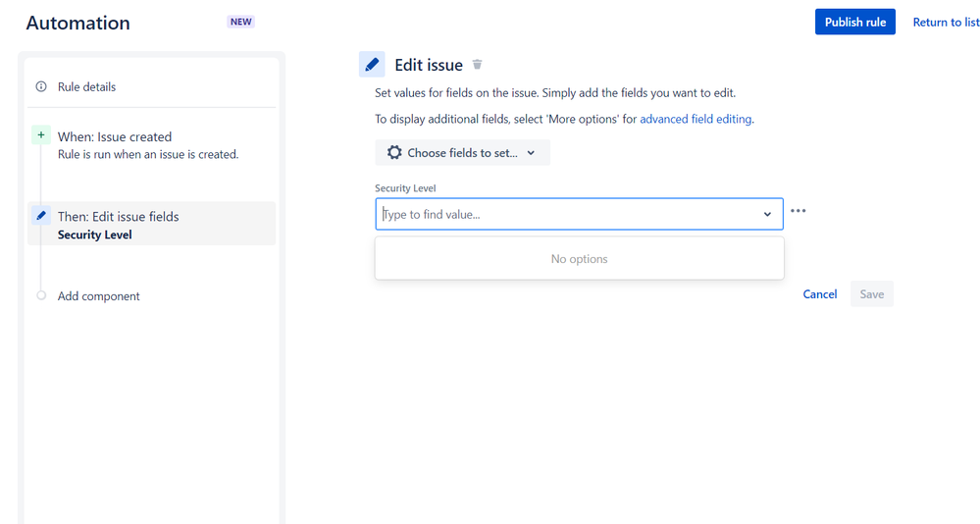The image size is (980, 524).
Task: Click the Edit issue heading text
Action: click(x=429, y=65)
